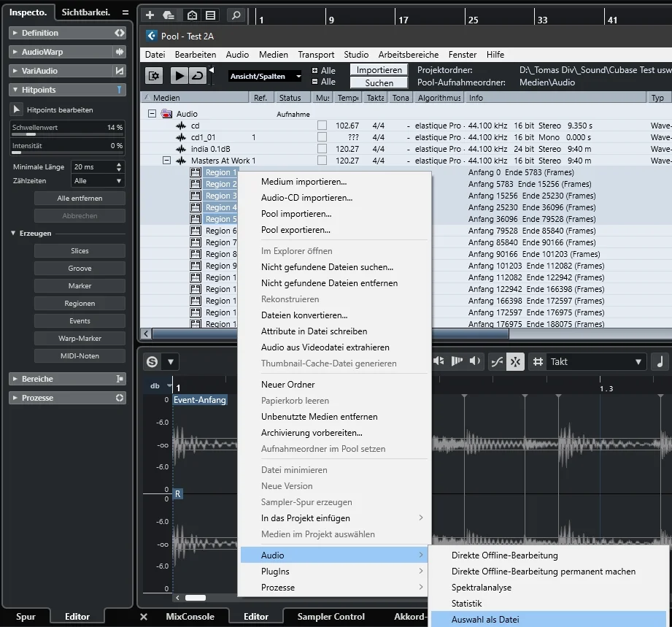This screenshot has width=672, height=627.
Task: Click the add track plus icon
Action: click(150, 15)
